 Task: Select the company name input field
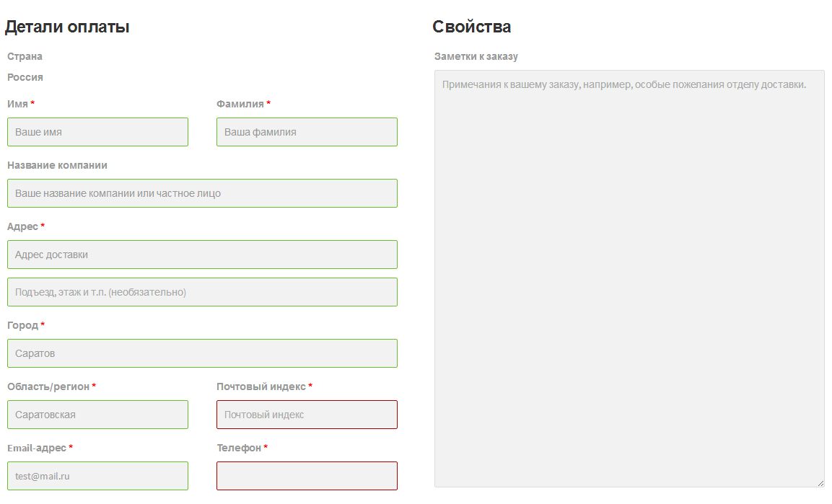(202, 193)
